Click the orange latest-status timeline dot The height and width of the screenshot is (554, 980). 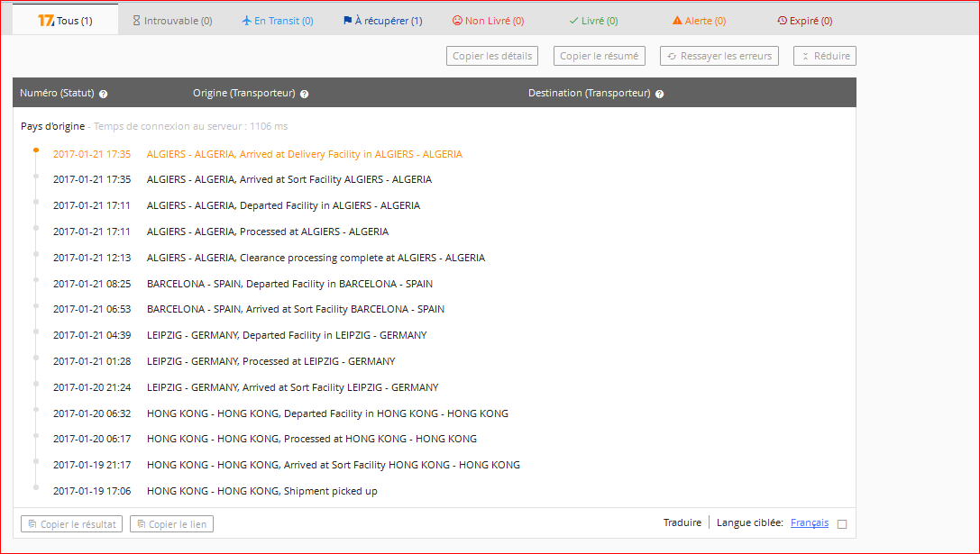tap(36, 150)
